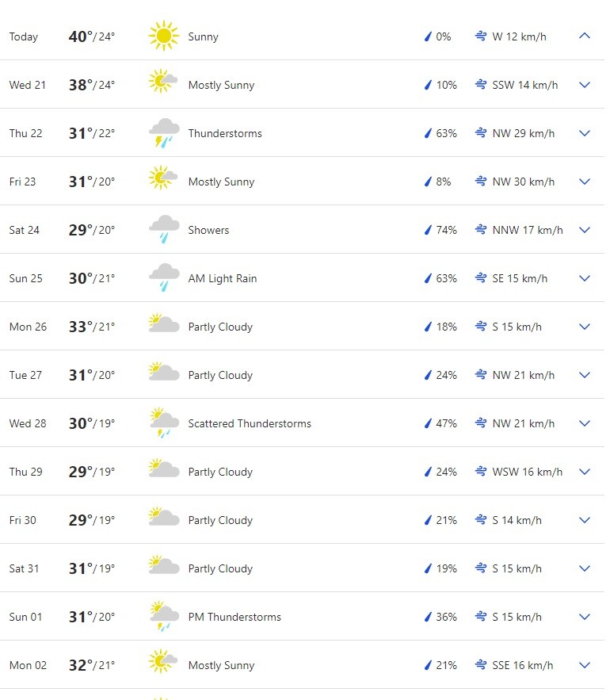Click the showers cloud icon on Sat 24
The width and height of the screenshot is (610, 700).
163,230
